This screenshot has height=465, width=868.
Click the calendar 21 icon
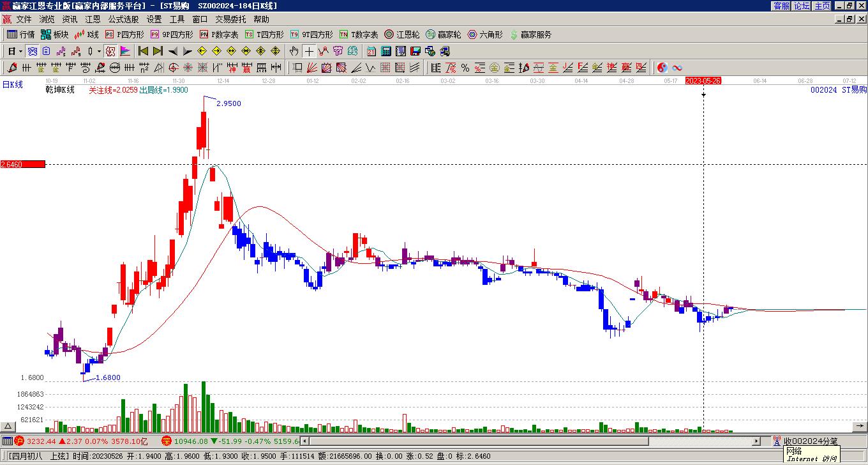pyautogui.click(x=371, y=51)
